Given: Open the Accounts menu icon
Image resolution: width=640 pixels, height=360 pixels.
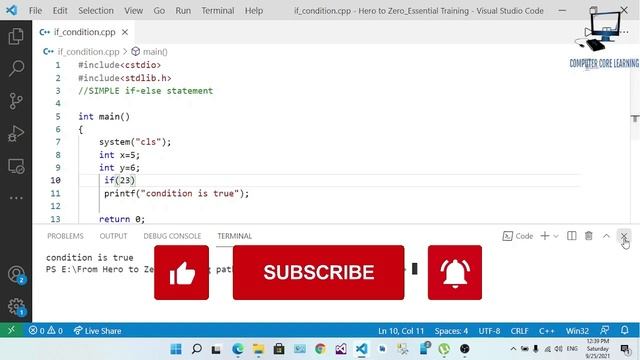Looking at the screenshot, I should point(17,274).
